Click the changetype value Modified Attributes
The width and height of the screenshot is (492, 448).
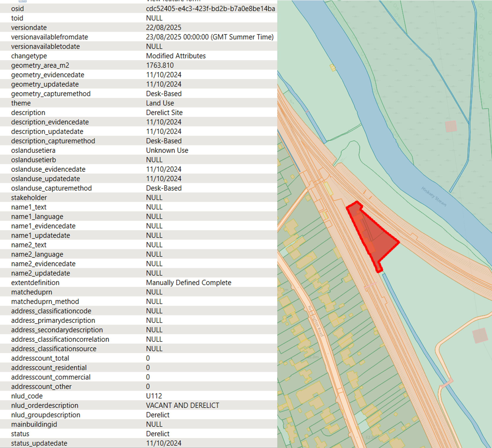[x=176, y=56]
